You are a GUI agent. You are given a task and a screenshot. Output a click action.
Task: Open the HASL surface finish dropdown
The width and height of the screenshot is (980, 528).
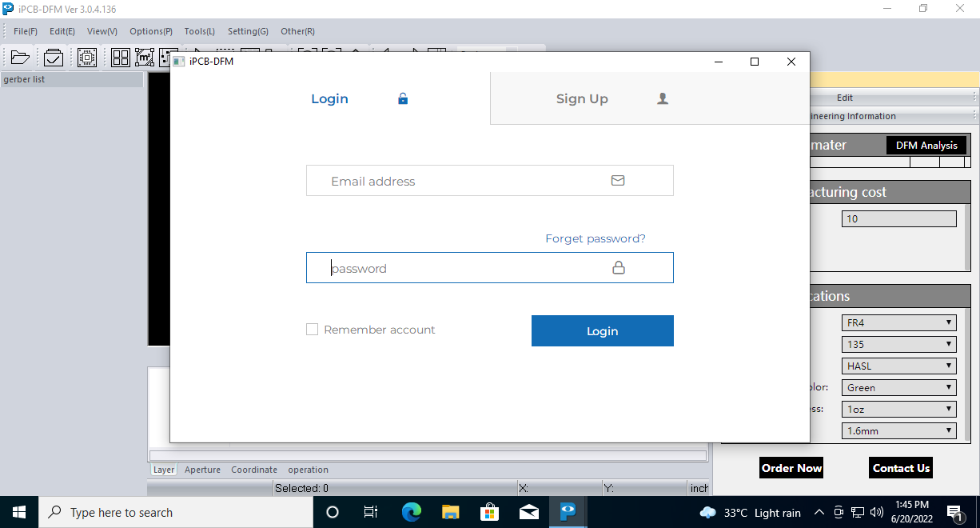(x=899, y=366)
